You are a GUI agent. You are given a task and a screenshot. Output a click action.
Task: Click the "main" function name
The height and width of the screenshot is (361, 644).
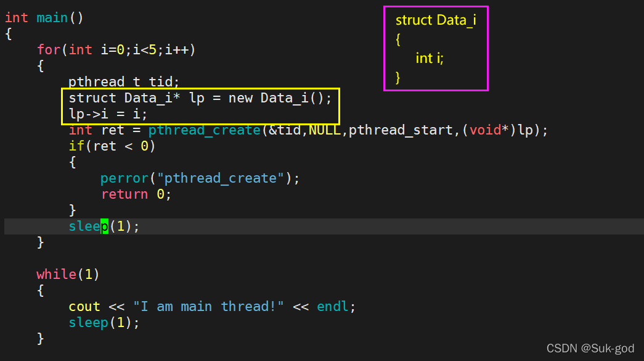click(52, 18)
